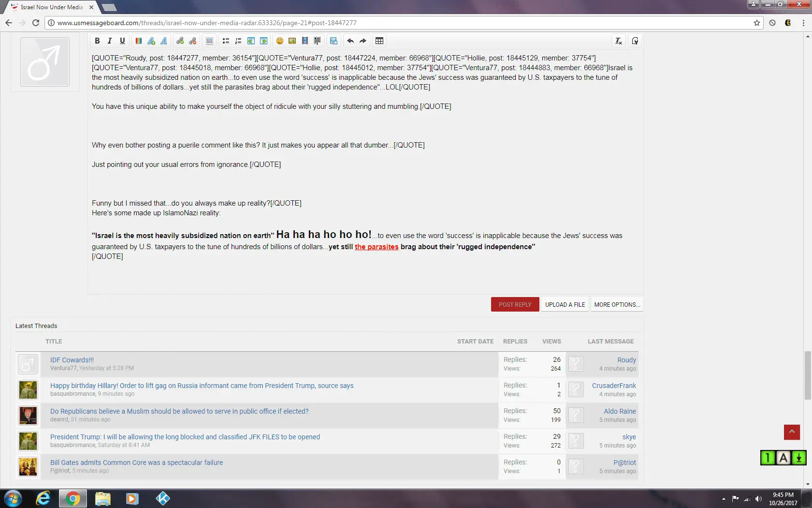This screenshot has height=508, width=812.
Task: Undo the last edit in editor
Action: coord(350,41)
